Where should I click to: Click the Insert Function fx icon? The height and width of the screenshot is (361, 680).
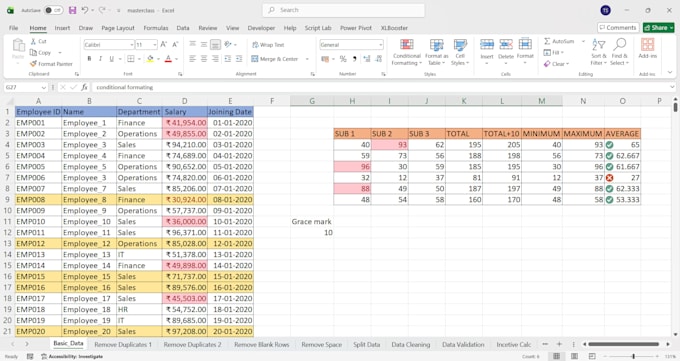[x=85, y=87]
